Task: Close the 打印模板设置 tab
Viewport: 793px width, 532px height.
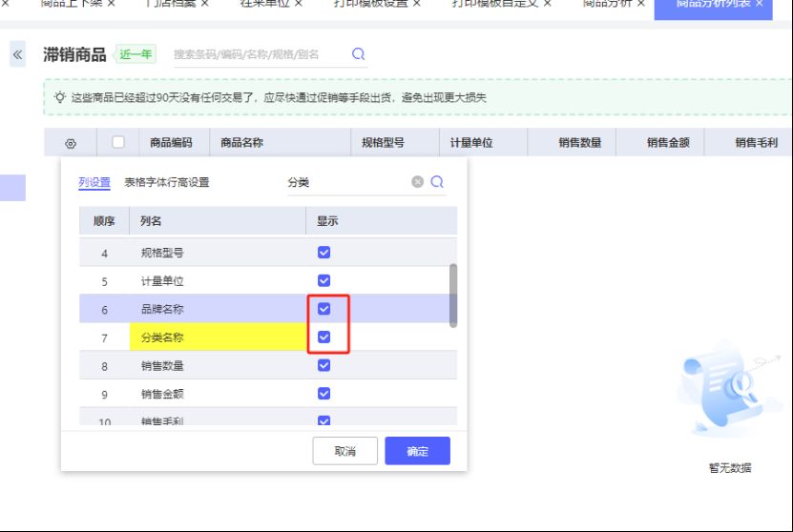Action: 416,4
